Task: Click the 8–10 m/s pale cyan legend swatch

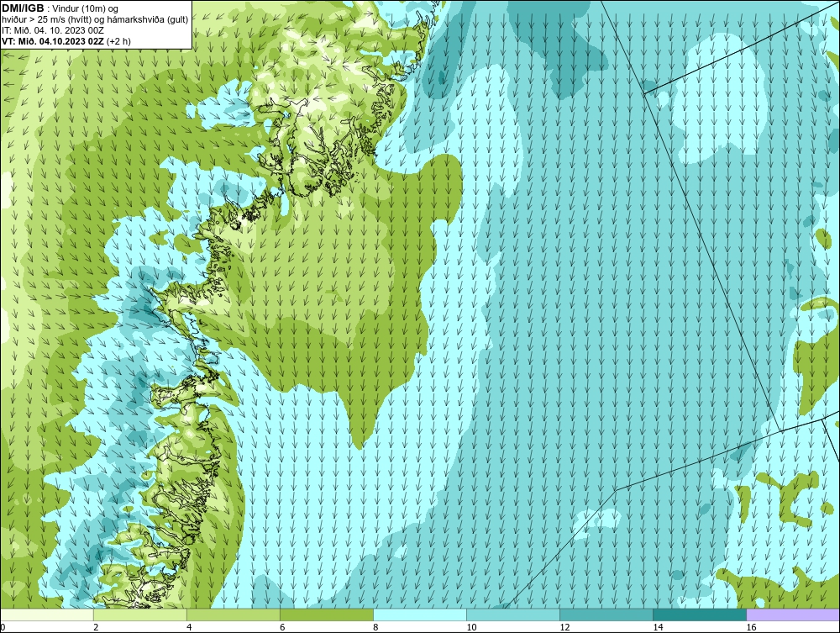Action: (x=420, y=615)
